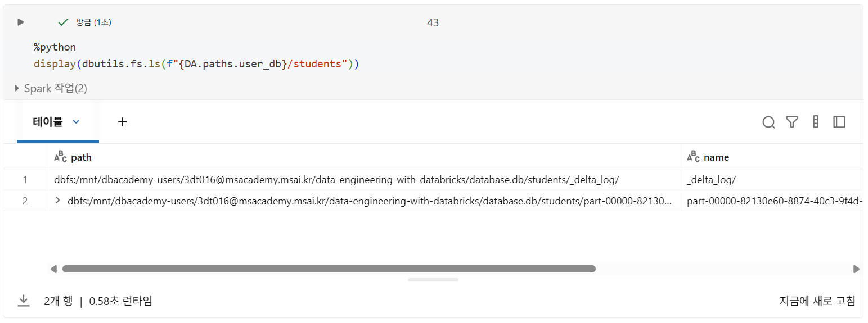The image size is (868, 323).
Task: Click the path column type icon
Action: [x=60, y=157]
